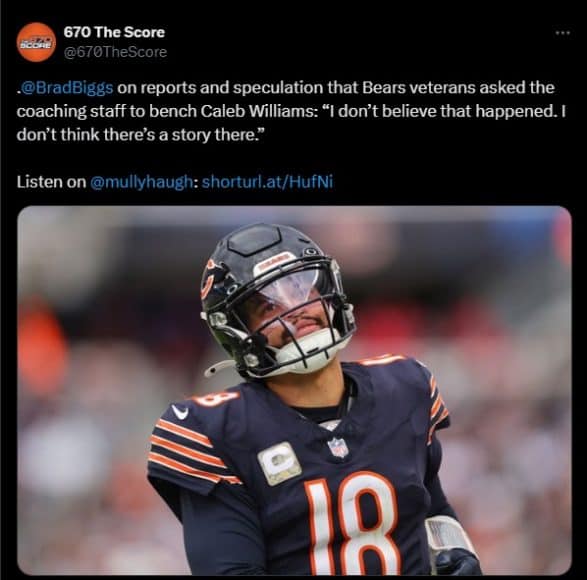The width and height of the screenshot is (587, 580).
Task: Open the @BradBiggs mention
Action: [x=66, y=88]
